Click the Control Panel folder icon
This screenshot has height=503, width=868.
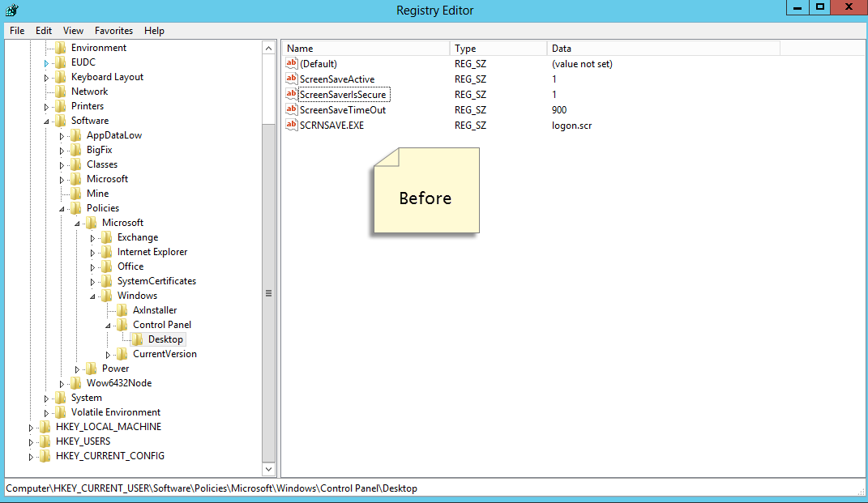(x=121, y=324)
